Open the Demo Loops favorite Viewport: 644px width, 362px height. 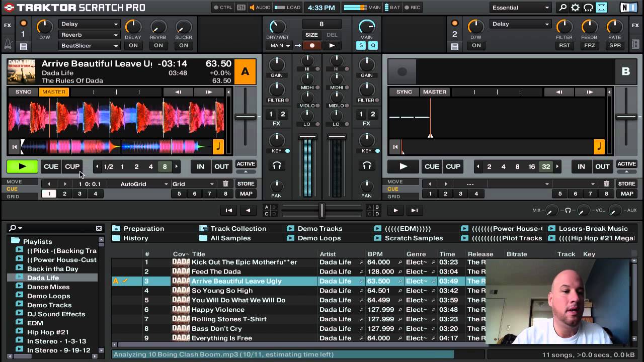point(314,238)
